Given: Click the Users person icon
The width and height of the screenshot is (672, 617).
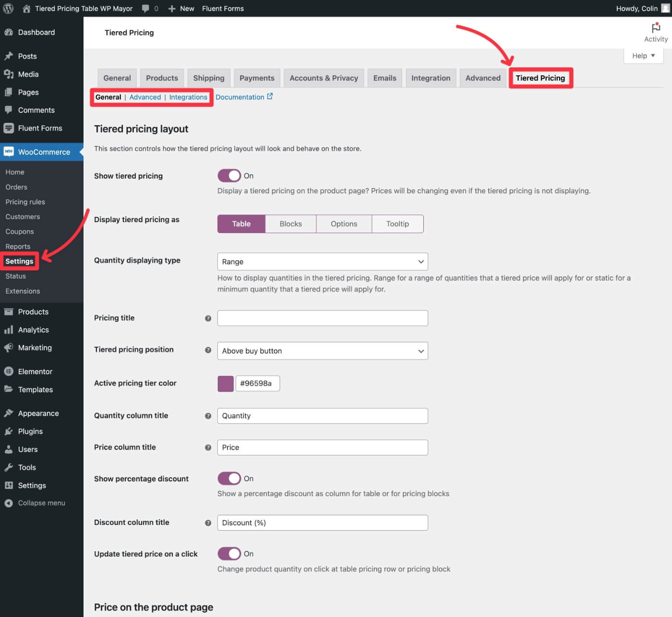Looking at the screenshot, I should point(9,449).
